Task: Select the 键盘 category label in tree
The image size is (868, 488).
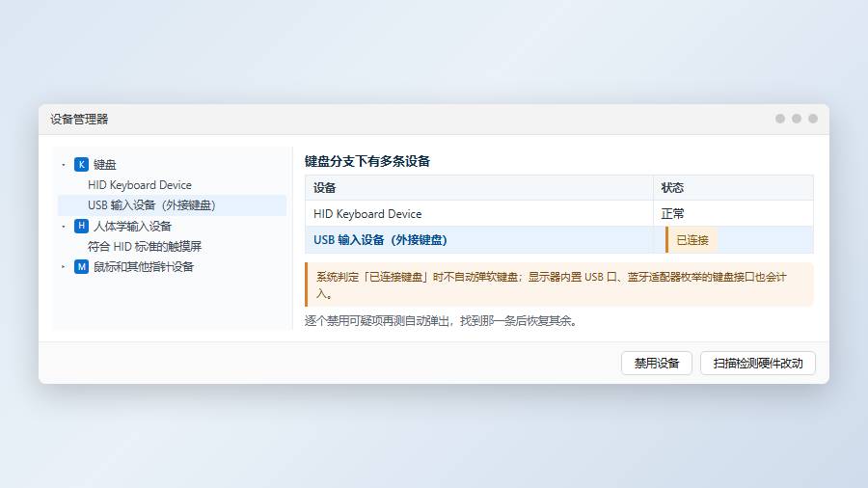Action: (104, 164)
